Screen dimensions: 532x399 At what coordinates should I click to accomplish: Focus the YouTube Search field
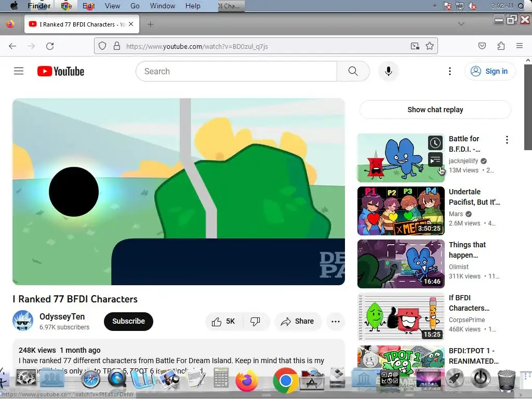[x=236, y=71]
